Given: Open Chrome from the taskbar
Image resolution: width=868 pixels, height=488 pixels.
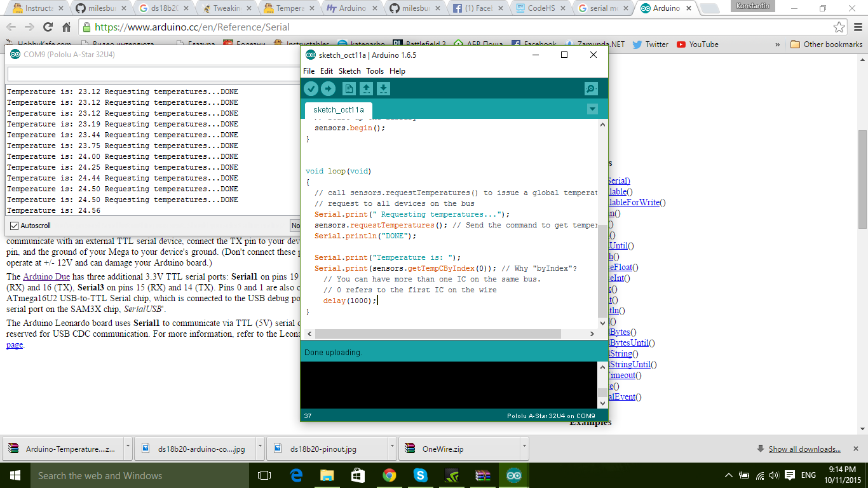Looking at the screenshot, I should [x=389, y=475].
